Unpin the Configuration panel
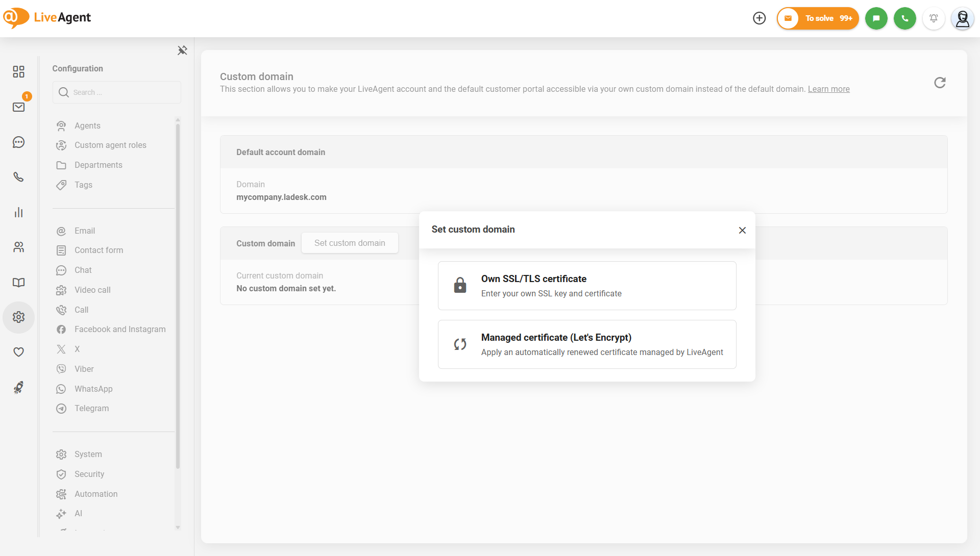The image size is (980, 556). point(182,50)
